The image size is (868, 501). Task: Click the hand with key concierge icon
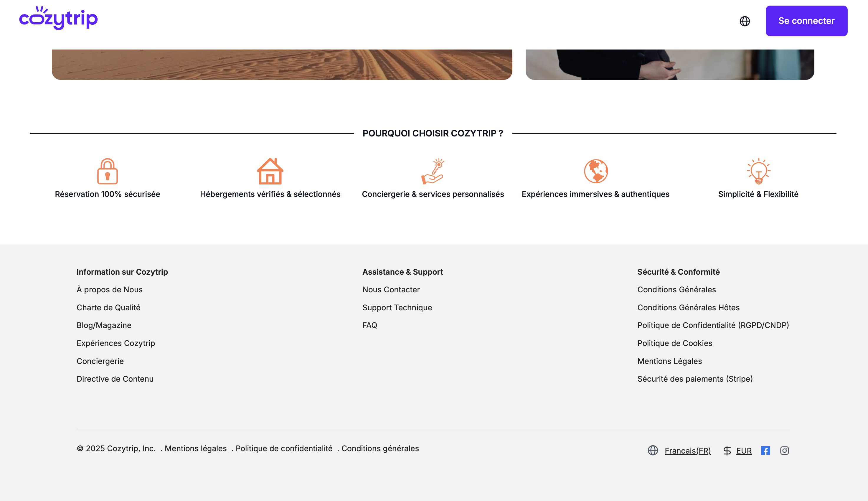point(433,171)
